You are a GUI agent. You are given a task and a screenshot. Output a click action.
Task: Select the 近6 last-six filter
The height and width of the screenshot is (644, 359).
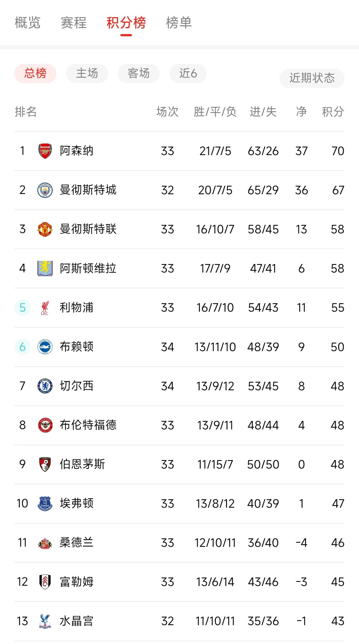pos(188,73)
